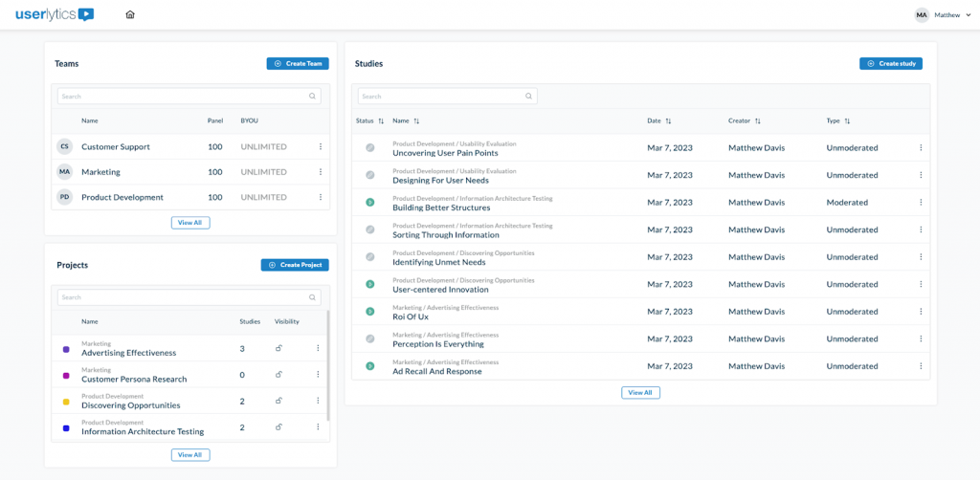Open options menu for Advertising Effectiveness project

tap(319, 348)
